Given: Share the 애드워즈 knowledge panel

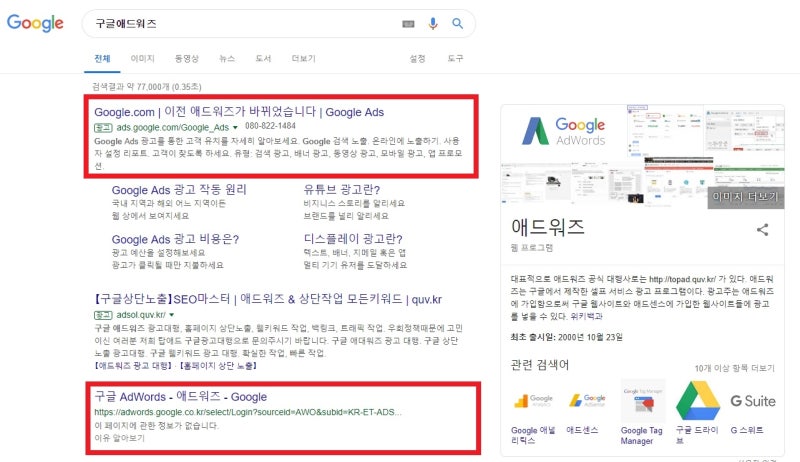Looking at the screenshot, I should coord(762,229).
